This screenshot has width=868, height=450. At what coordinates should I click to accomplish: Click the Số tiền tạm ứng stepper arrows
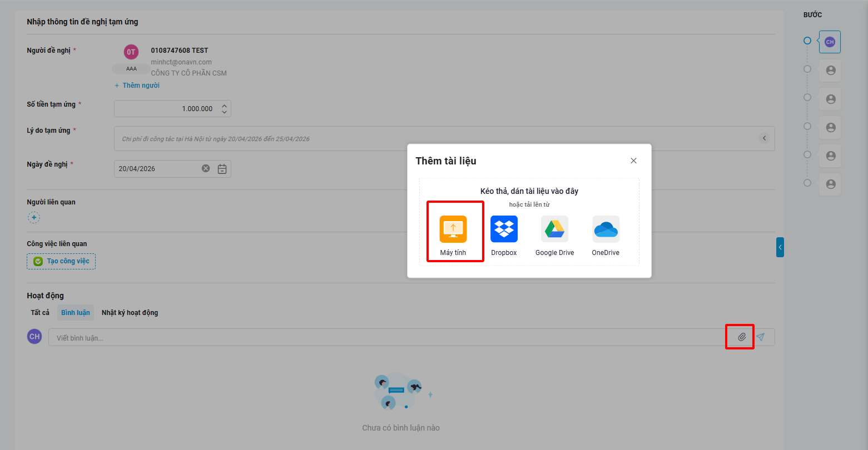click(224, 109)
